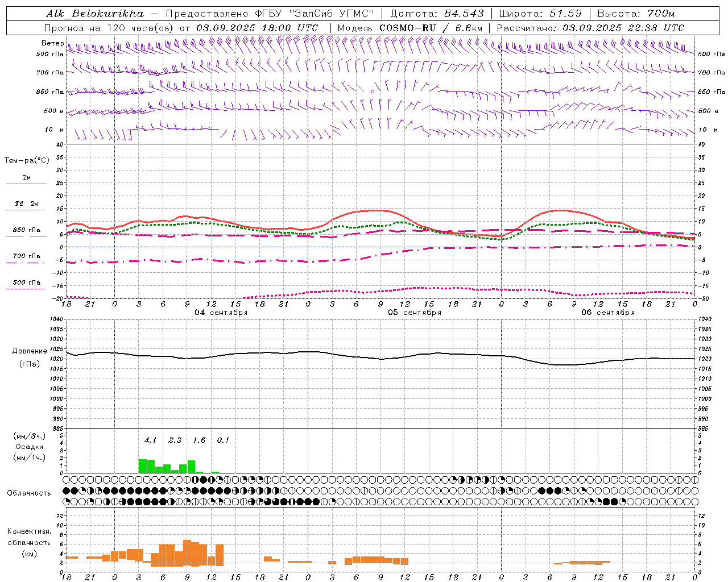
Task: Click the 'Предоставлено ФГБУ "ЗапСиб УГМС"' provider text
Action: coord(270,14)
